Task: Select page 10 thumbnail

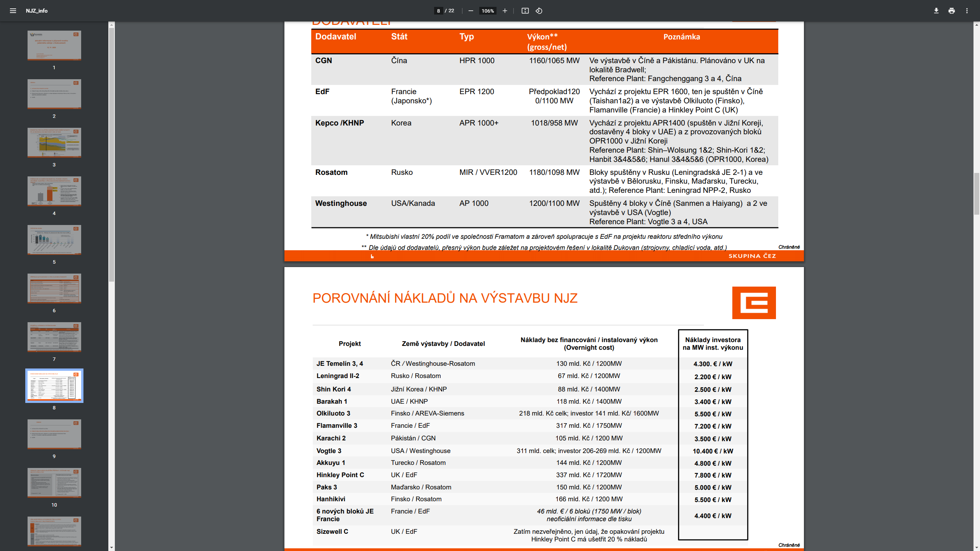Action: tap(54, 483)
